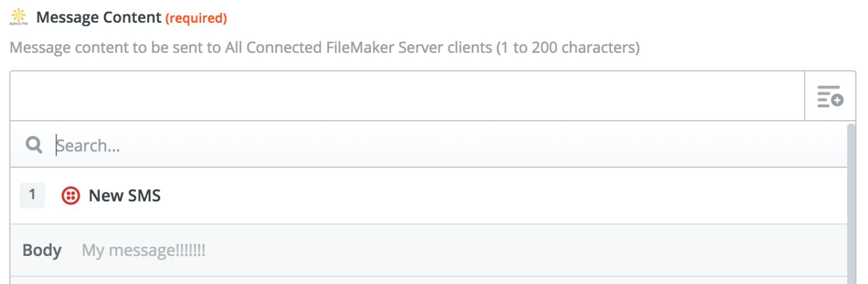Click the Message Content field label
The height and width of the screenshot is (284, 868).
coord(99,18)
